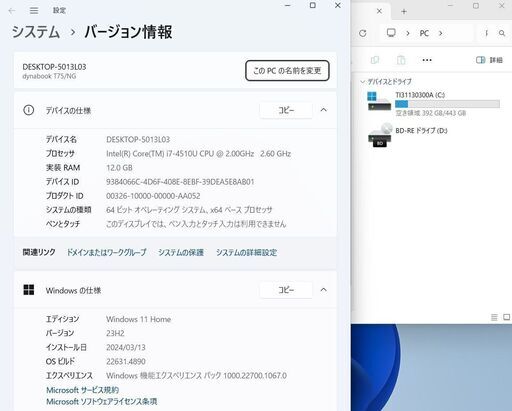This screenshot has height=411, width=512.
Task: Collapse the デバイスの仕様 section chevron
Action: tap(323, 110)
